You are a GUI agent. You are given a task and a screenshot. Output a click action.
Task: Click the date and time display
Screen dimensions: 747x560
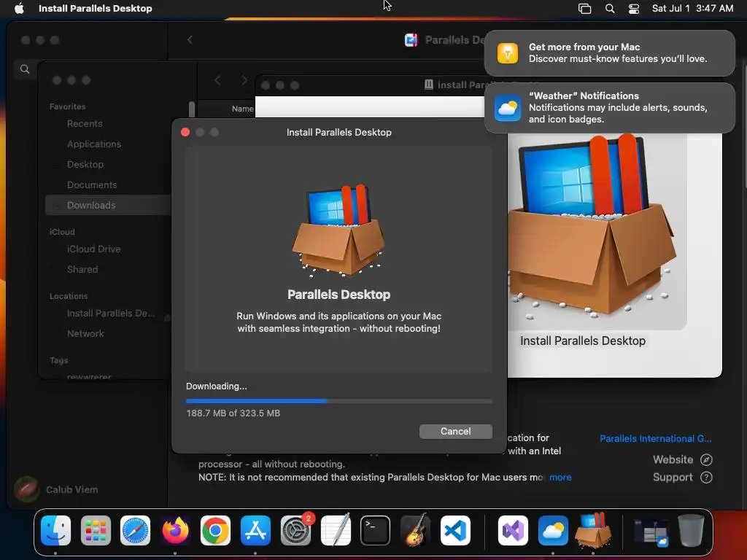[x=692, y=8]
